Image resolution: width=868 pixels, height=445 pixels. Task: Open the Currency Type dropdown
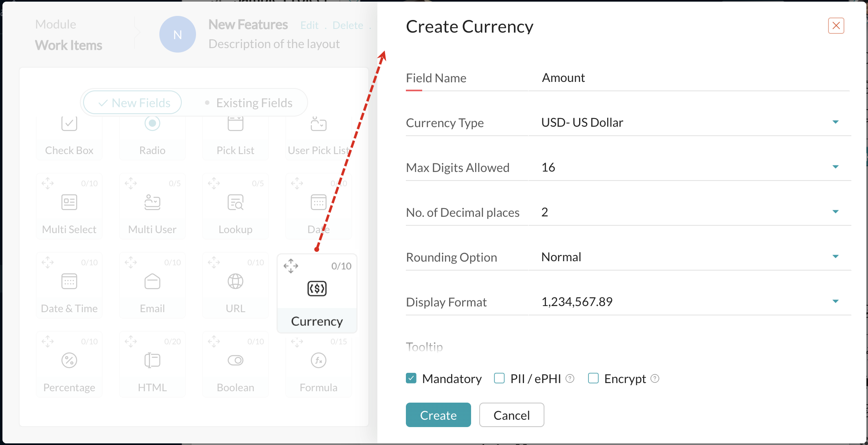pyautogui.click(x=690, y=122)
